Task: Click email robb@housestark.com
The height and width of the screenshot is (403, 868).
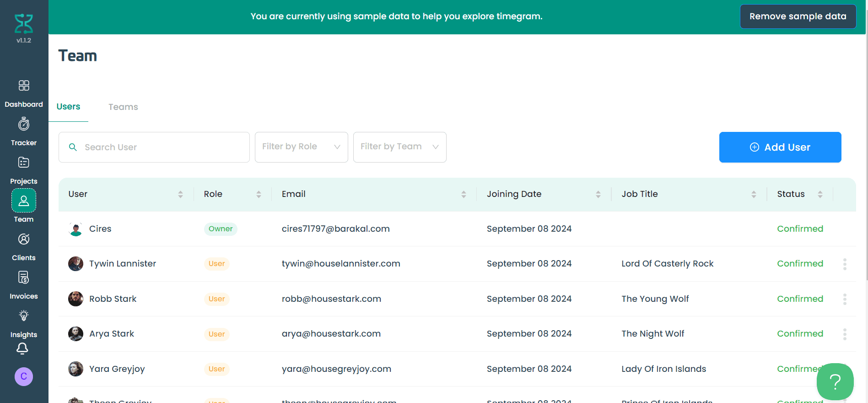Action: (331, 299)
